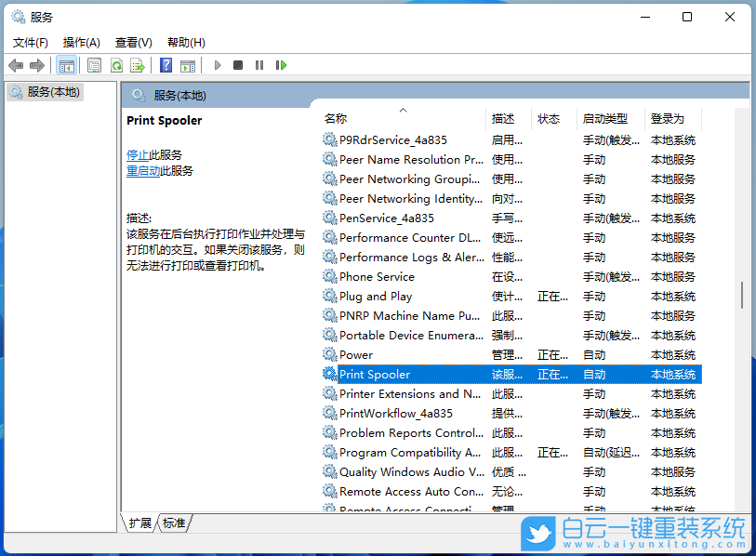The height and width of the screenshot is (556, 756).
Task: Click the back navigation arrow
Action: point(16,65)
